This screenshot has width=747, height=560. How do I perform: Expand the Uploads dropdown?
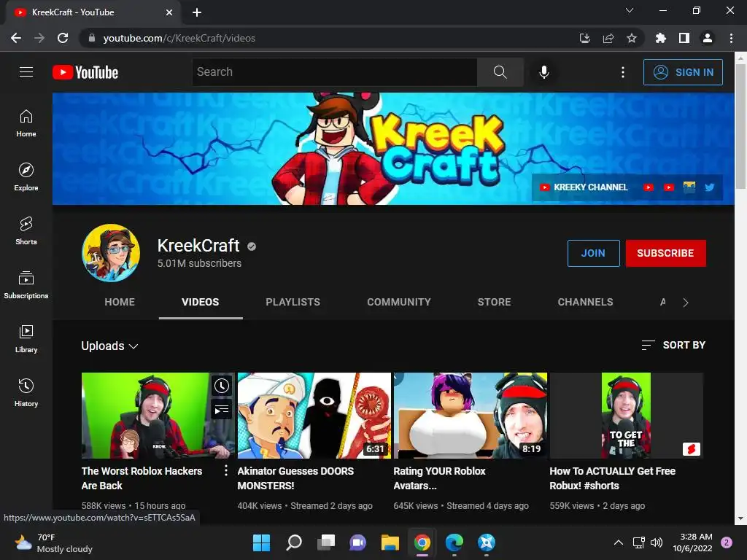coord(109,346)
